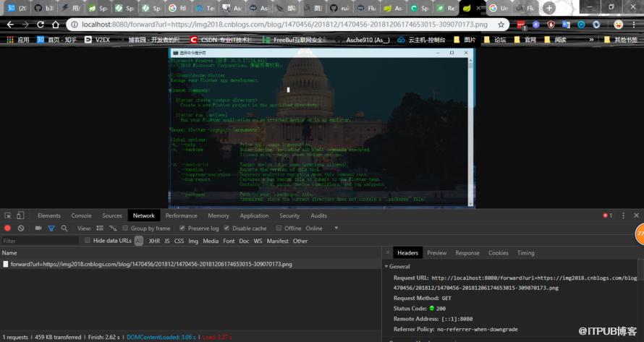Viewport: 644px width, 342px height.
Task: Filter requests by Media
Action: pyautogui.click(x=211, y=241)
